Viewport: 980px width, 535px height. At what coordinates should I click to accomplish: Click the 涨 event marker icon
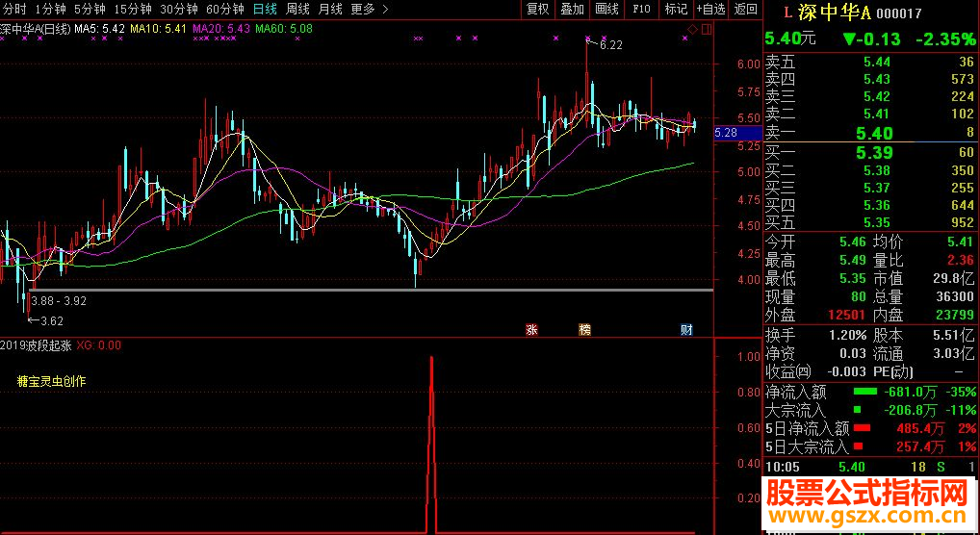click(x=531, y=330)
